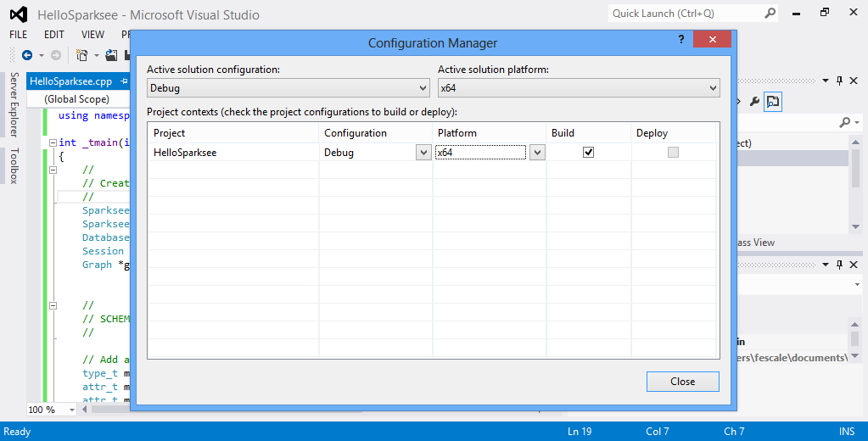Image resolution: width=868 pixels, height=441 pixels.
Task: Open the FILE menu
Action: point(19,34)
